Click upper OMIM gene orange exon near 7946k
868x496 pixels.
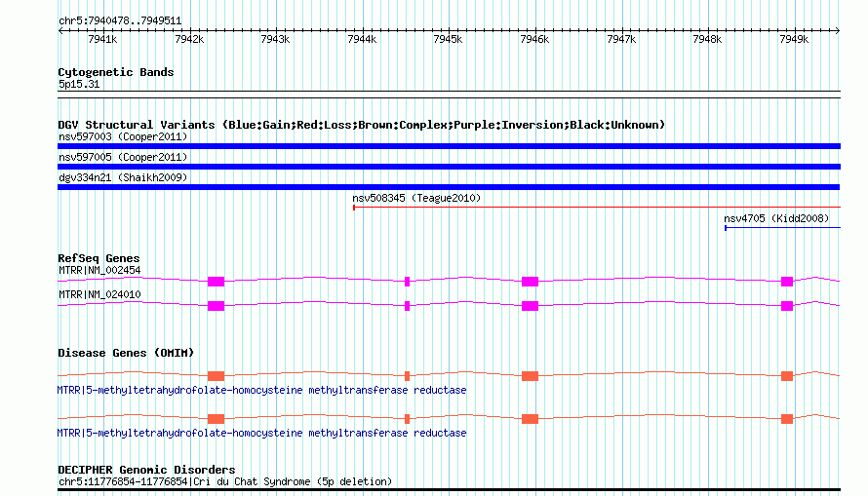(x=530, y=376)
